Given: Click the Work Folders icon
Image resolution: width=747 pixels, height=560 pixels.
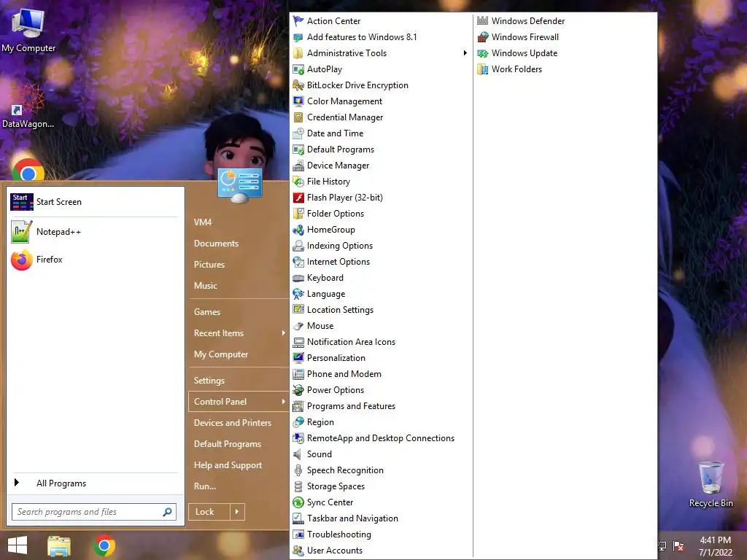Looking at the screenshot, I should [x=483, y=69].
